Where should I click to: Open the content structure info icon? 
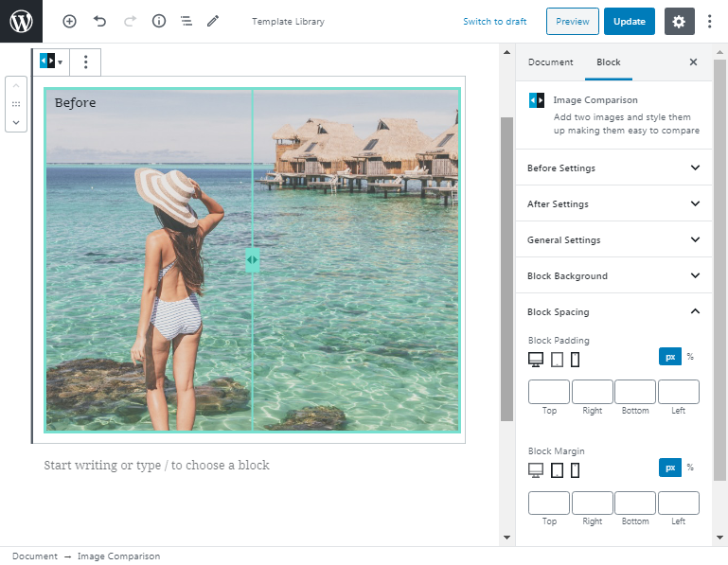[x=159, y=21]
